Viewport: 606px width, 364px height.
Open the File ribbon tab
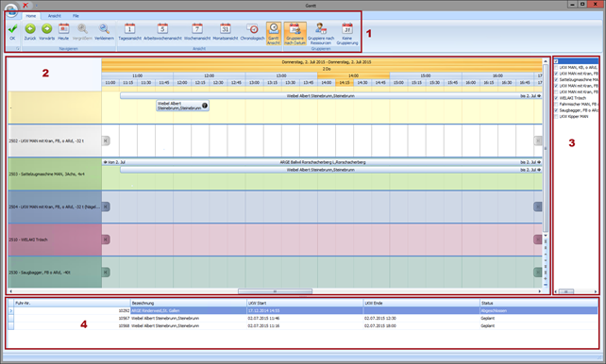76,16
